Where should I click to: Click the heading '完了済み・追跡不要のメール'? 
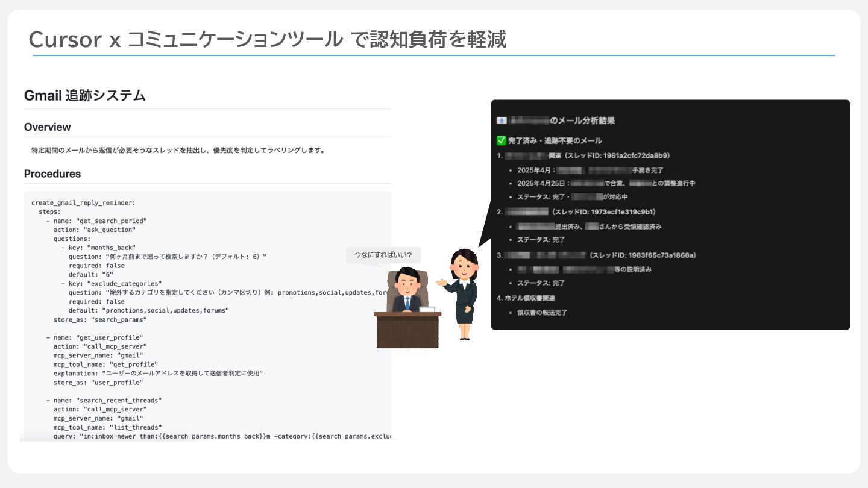click(555, 140)
